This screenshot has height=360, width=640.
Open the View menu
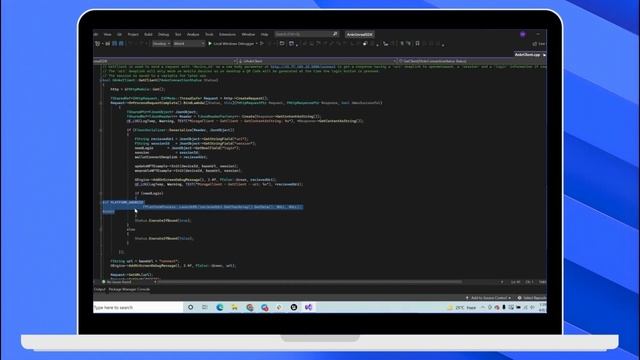(107, 35)
